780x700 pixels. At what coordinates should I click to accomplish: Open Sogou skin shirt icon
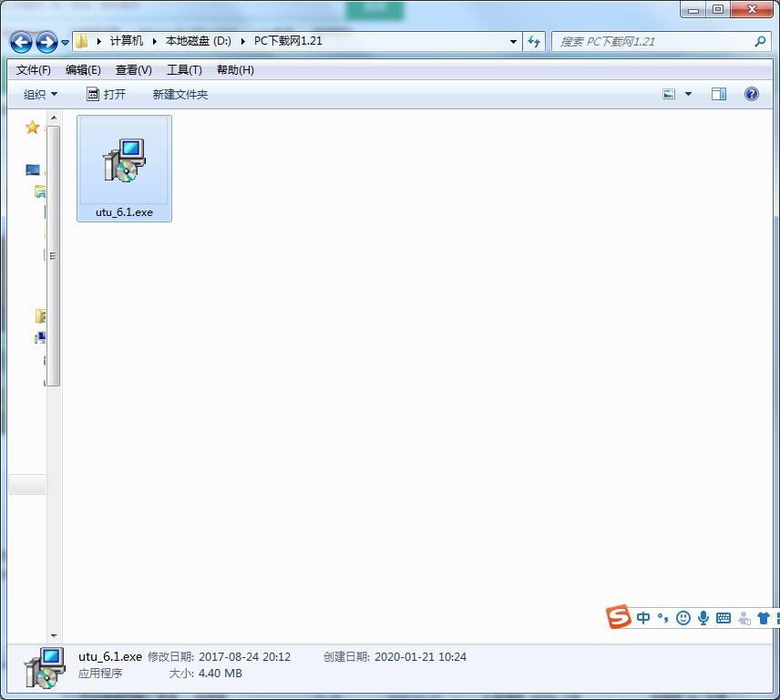point(764,618)
